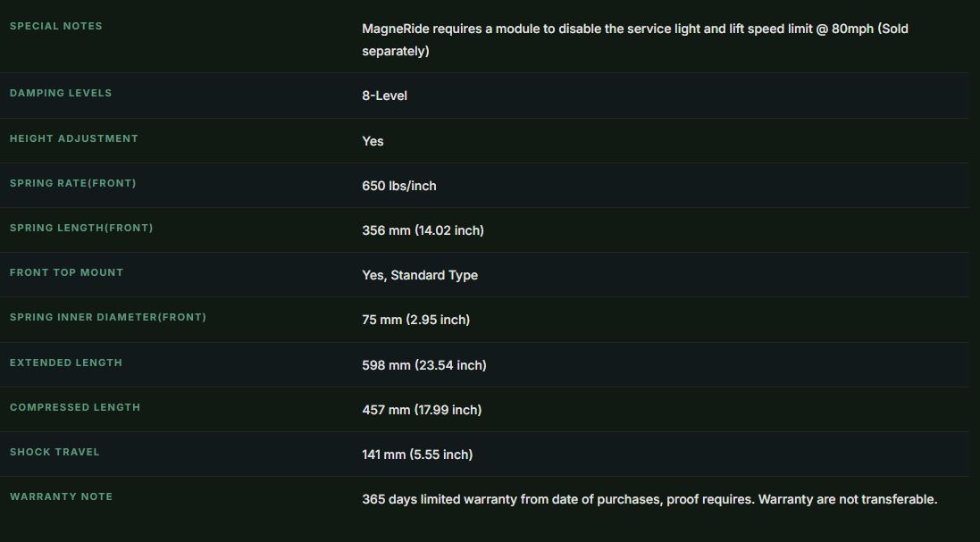Click the FRONT TOP MOUNT label
980x542 pixels.
(x=66, y=272)
